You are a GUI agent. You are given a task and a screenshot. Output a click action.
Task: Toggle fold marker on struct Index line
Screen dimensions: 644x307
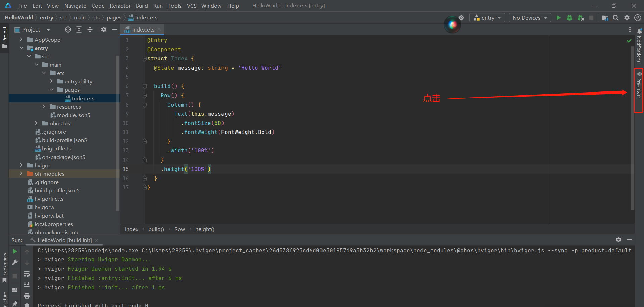click(x=145, y=59)
